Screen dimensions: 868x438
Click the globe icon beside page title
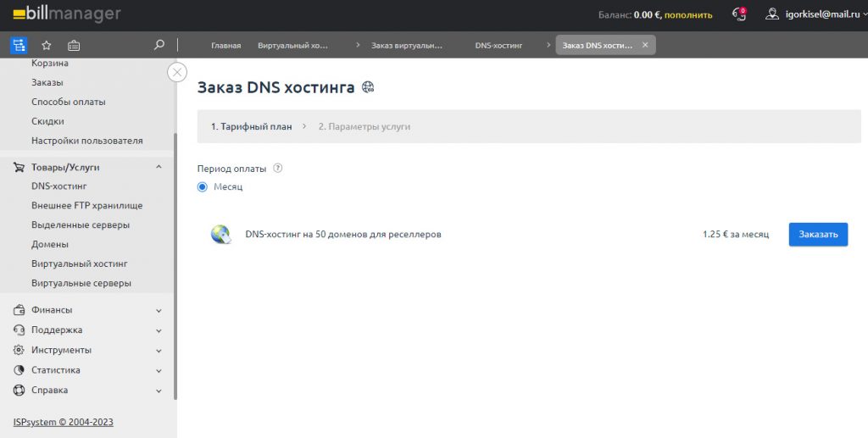coord(368,87)
